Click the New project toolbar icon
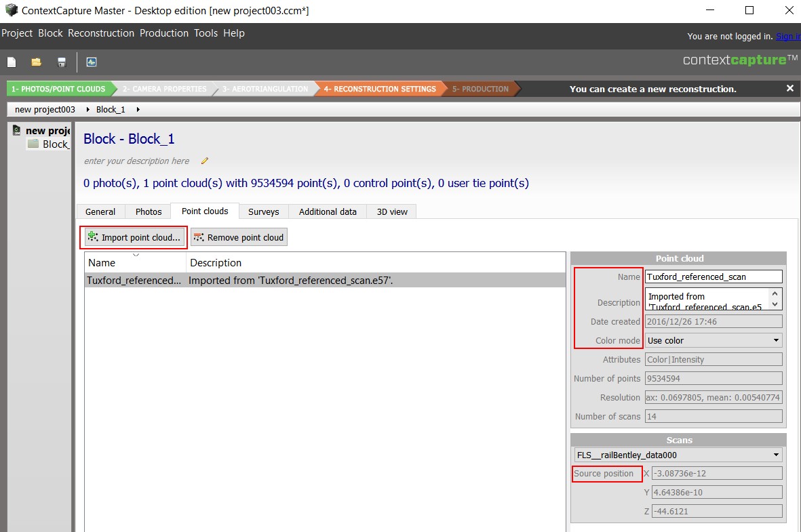The image size is (801, 532). tap(12, 62)
